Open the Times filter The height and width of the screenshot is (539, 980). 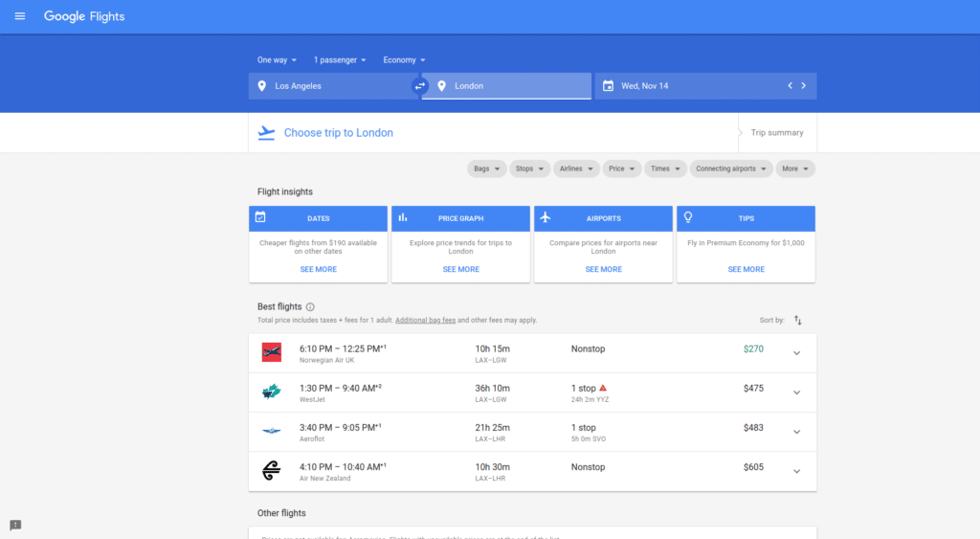pyautogui.click(x=666, y=168)
